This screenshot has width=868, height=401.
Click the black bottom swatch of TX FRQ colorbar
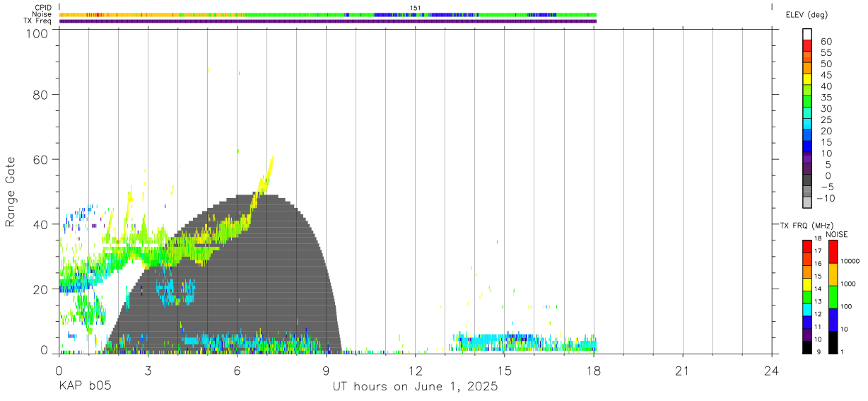807,347
